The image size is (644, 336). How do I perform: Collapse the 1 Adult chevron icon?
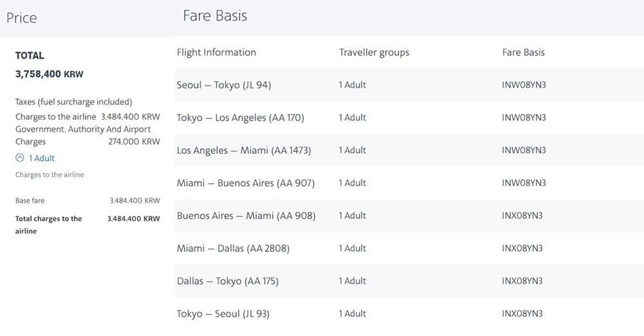tap(20, 158)
